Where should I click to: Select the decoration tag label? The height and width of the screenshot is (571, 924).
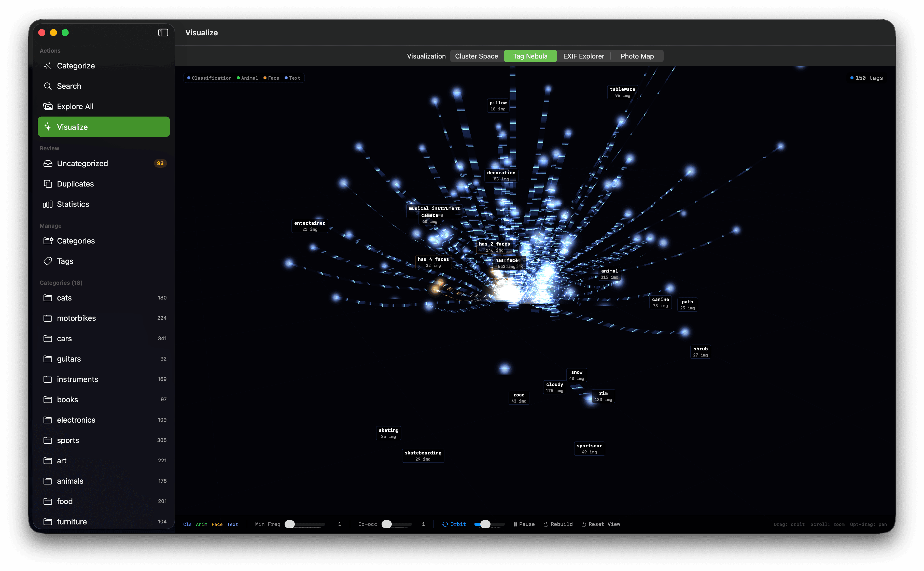click(x=501, y=176)
